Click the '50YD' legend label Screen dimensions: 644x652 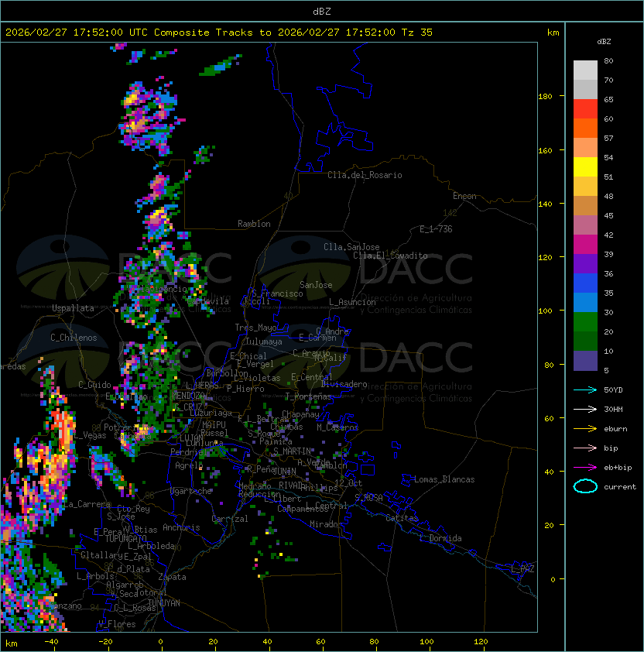pos(613,389)
